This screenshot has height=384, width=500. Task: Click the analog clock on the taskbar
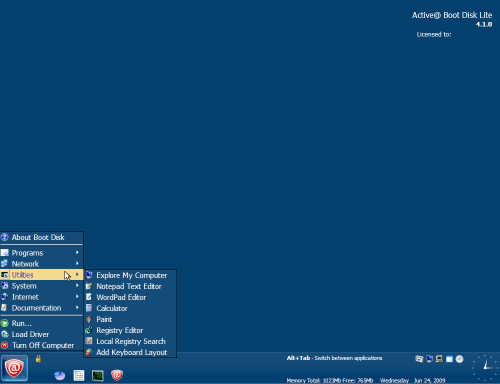485,368
